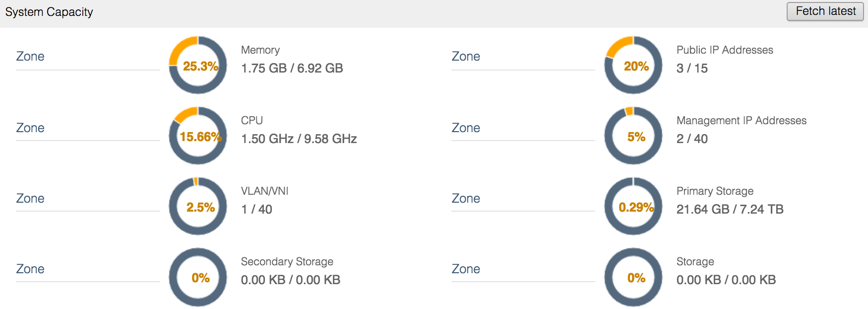This screenshot has height=309, width=868.
Task: Click the Management IP Addresses 5% ring
Action: tap(633, 135)
